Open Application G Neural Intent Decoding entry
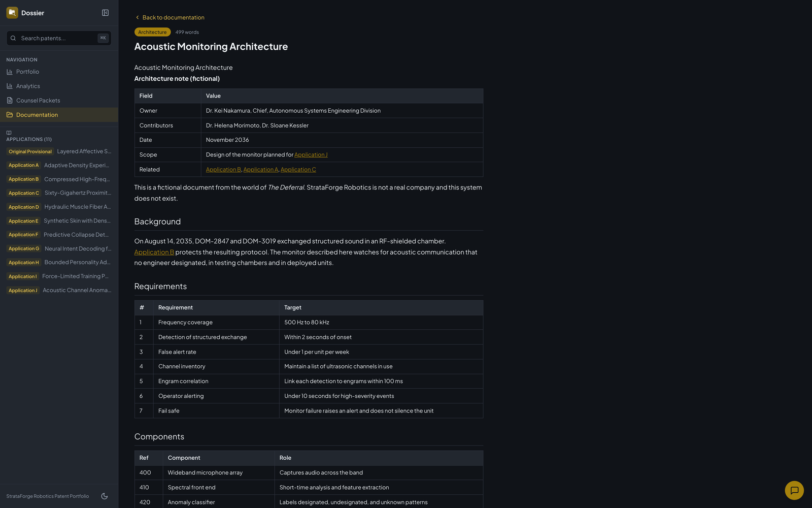The image size is (812, 508). pyautogui.click(x=59, y=249)
